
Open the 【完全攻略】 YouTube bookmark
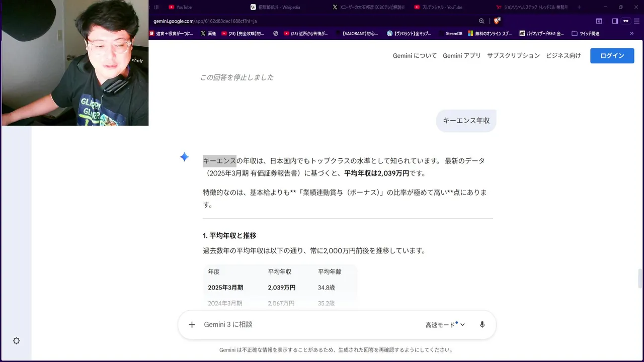pyautogui.click(x=243, y=34)
